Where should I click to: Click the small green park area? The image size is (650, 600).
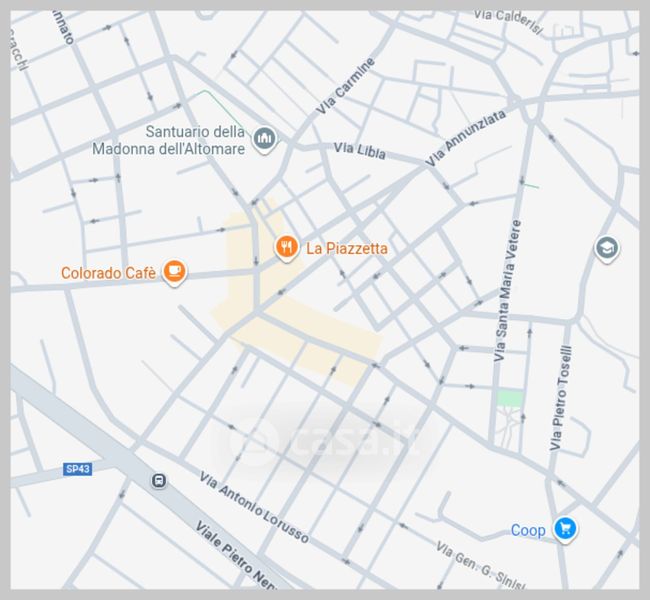pyautogui.click(x=510, y=398)
